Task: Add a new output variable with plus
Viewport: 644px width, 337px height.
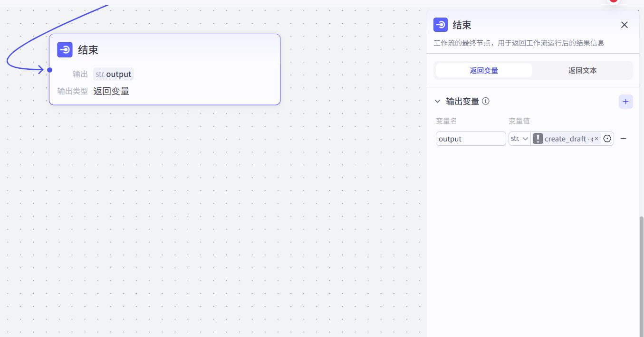Action: point(625,102)
